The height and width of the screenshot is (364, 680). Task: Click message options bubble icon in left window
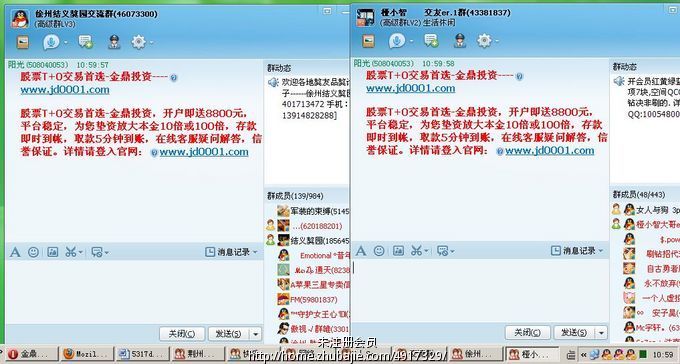97,252
